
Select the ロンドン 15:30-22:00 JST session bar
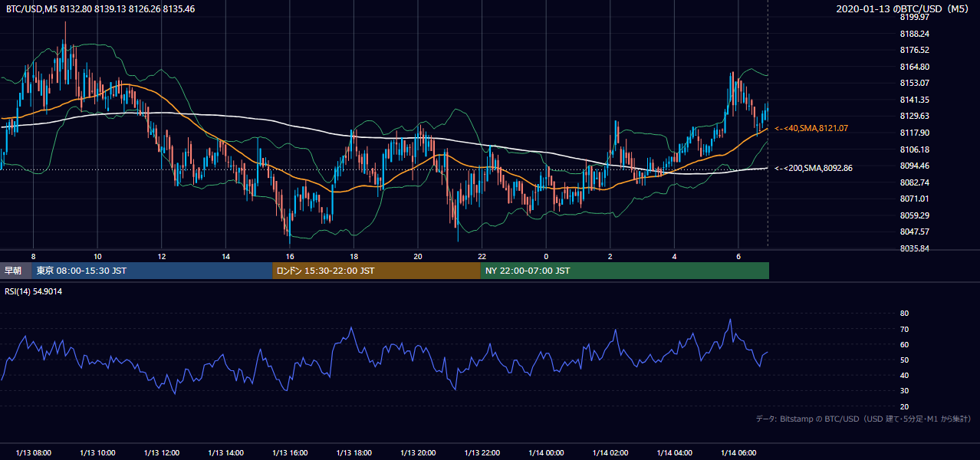pos(376,271)
